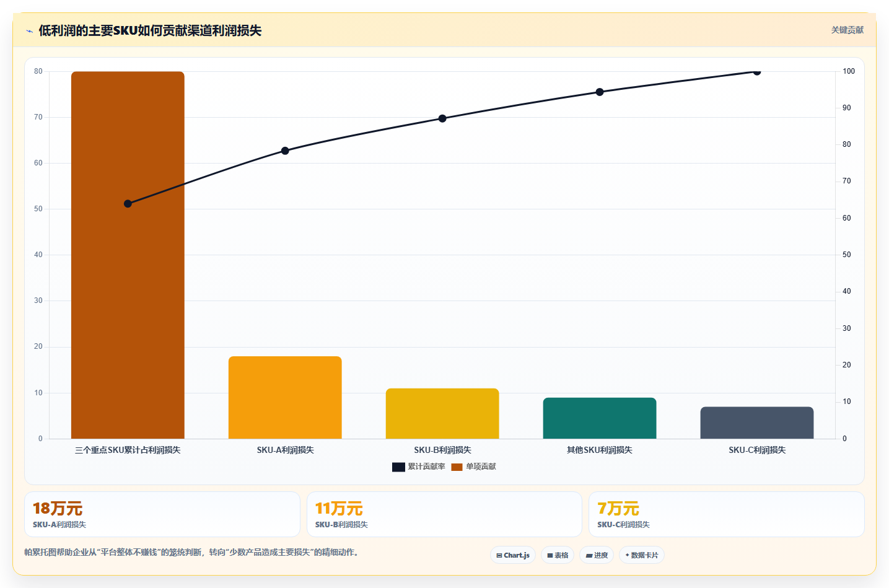
Task: Click the axis label SKU-B利润损失 under chart
Action: [x=442, y=450]
